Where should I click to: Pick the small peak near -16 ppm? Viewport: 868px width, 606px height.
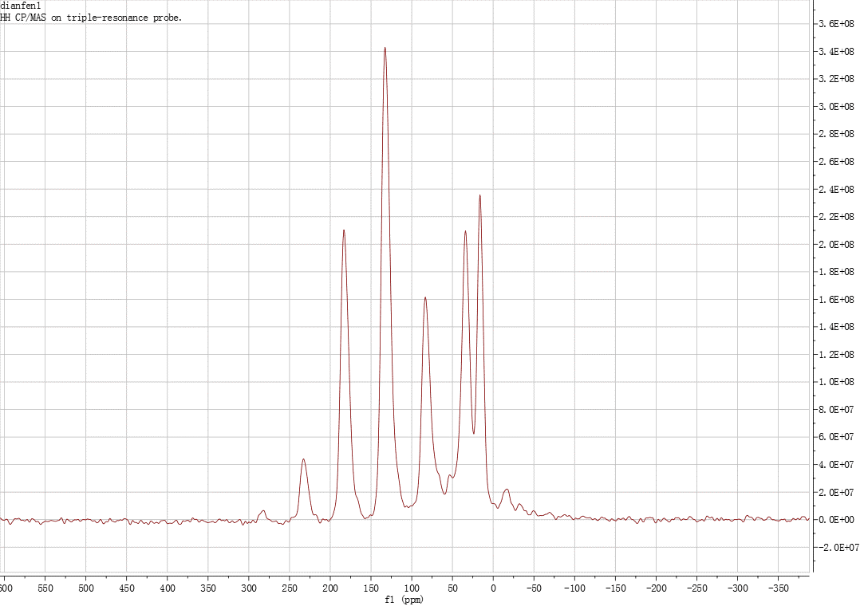coord(507,490)
